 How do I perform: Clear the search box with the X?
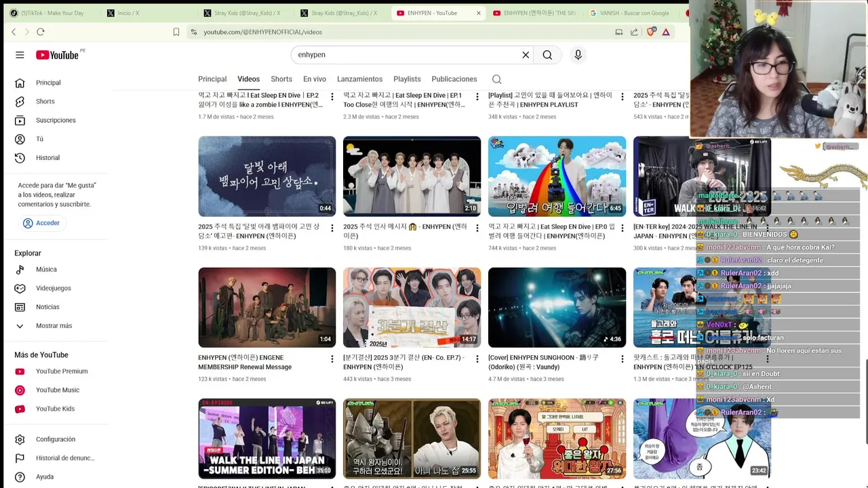pyautogui.click(x=526, y=55)
